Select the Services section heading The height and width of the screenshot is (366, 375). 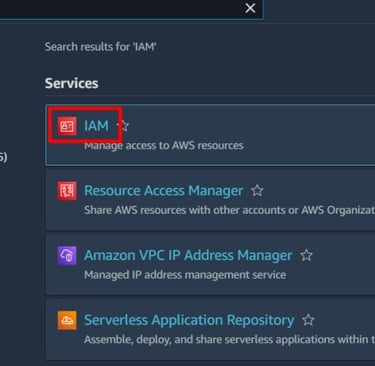(x=71, y=83)
